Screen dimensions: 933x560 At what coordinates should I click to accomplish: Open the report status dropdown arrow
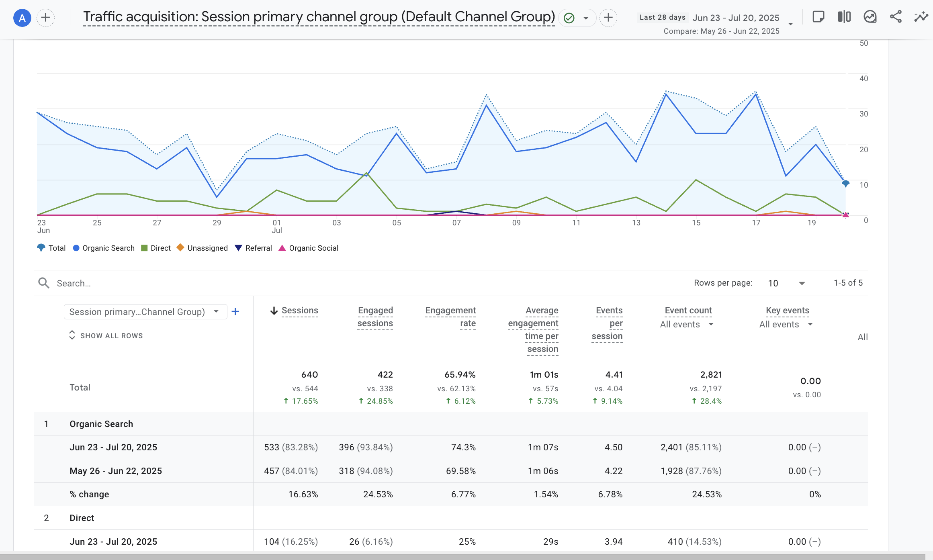(x=586, y=18)
